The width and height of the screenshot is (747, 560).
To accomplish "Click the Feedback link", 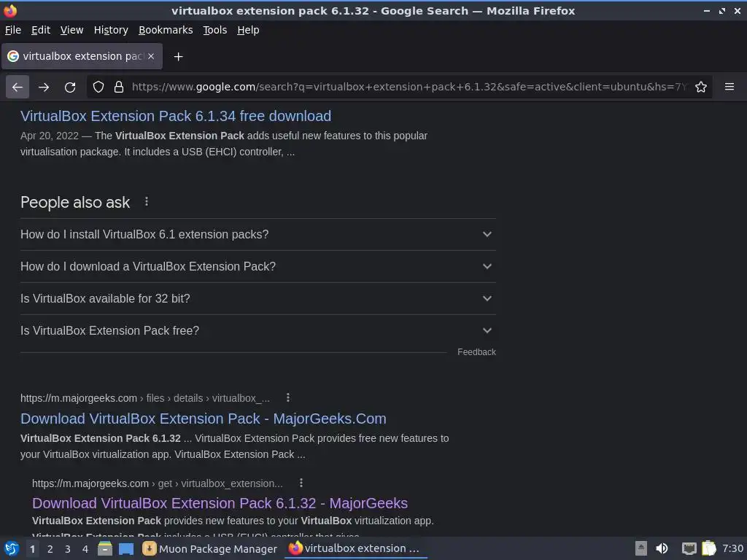I will (x=476, y=352).
